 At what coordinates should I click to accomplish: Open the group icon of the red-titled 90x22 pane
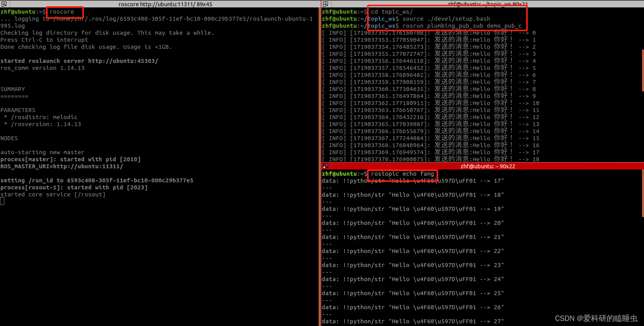[325, 166]
